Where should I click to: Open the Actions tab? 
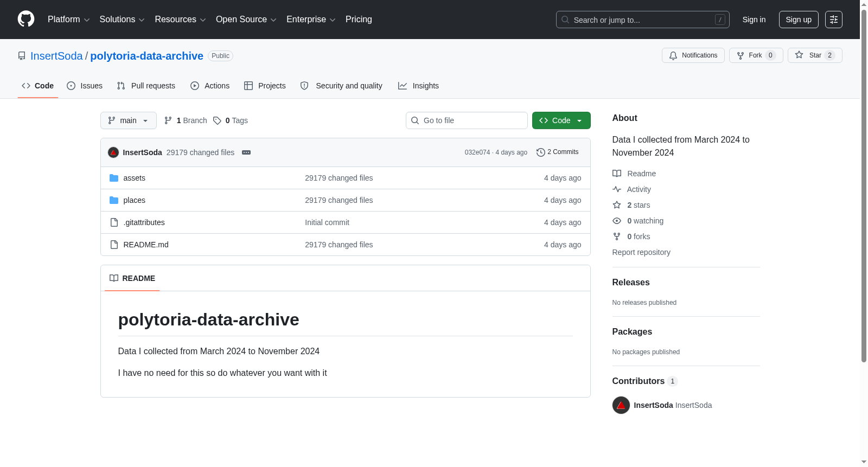coord(210,86)
